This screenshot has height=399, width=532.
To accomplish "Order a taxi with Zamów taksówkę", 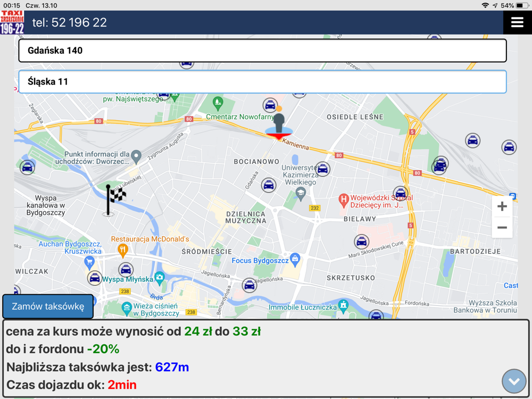I will pos(48,306).
